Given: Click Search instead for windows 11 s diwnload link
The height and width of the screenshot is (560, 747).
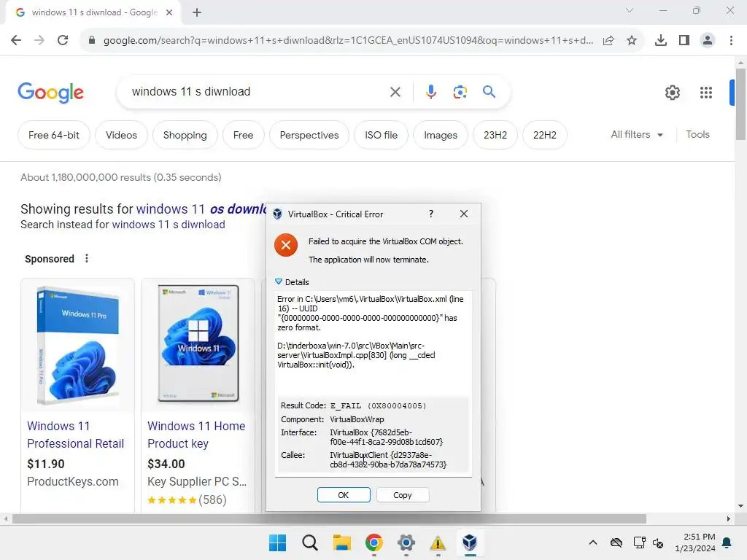Looking at the screenshot, I should click(169, 225).
